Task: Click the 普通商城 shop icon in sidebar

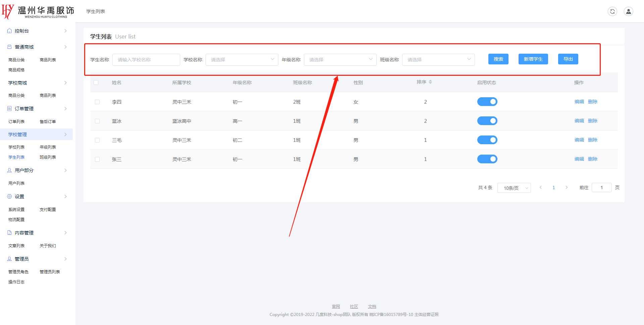Action: point(9,47)
